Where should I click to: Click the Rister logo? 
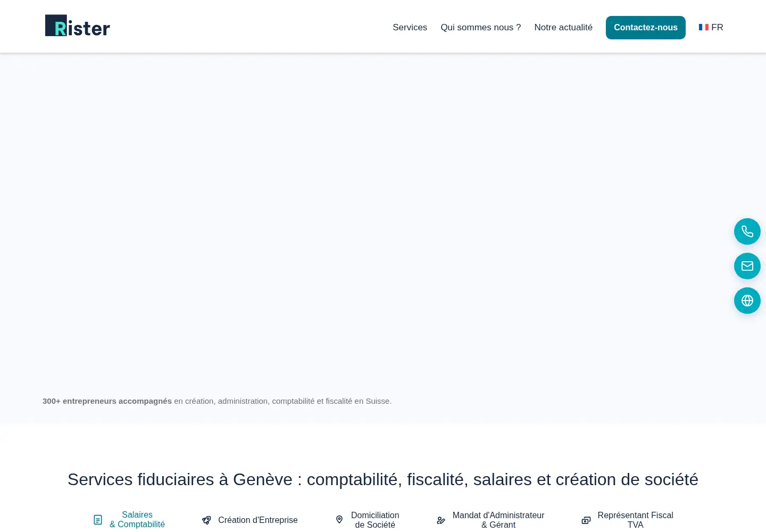tap(78, 26)
